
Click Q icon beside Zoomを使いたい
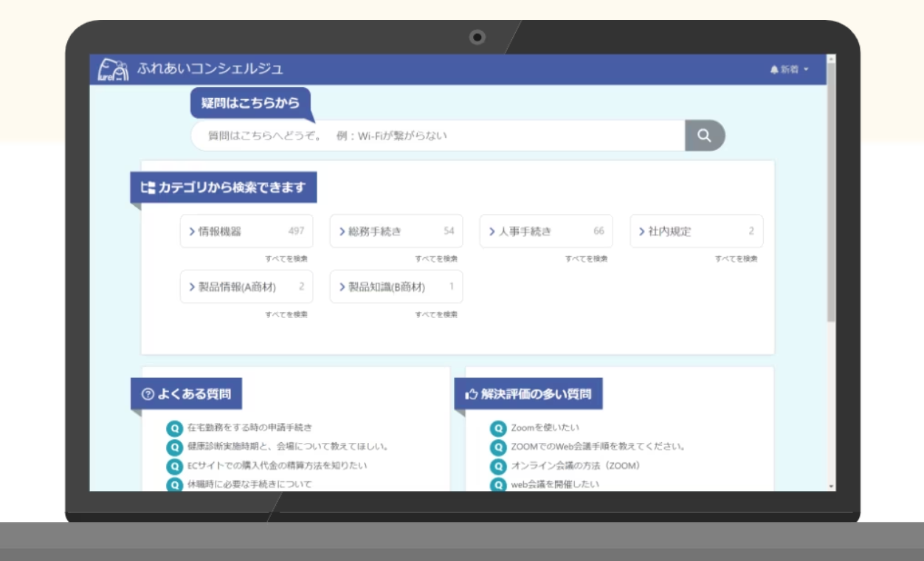(x=497, y=428)
